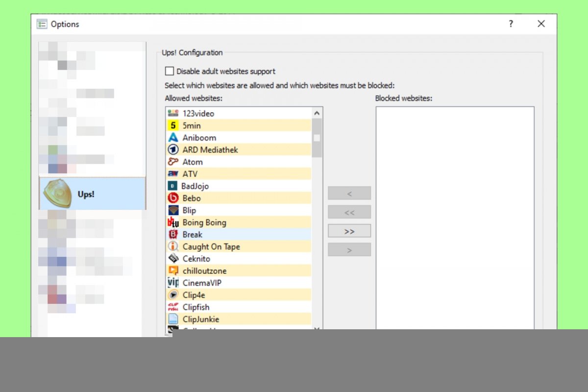The width and height of the screenshot is (588, 392).
Task: Select 123video in allowed websites
Action: [x=239, y=113]
